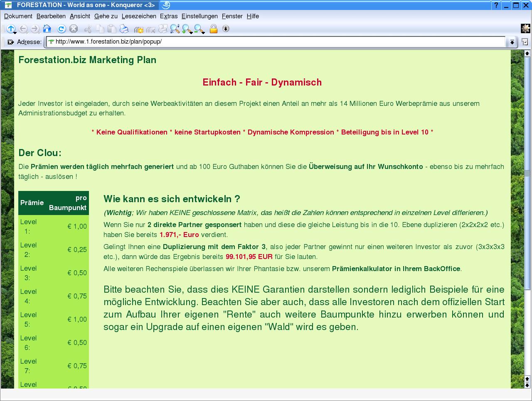The width and height of the screenshot is (532, 401).
Task: Click the Adresse: label
Action: (29, 42)
